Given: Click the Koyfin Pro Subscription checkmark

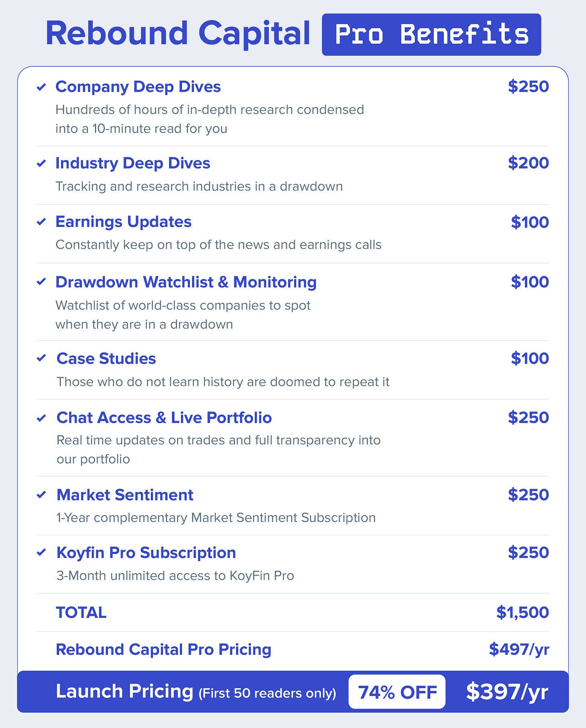Looking at the screenshot, I should coord(41,553).
